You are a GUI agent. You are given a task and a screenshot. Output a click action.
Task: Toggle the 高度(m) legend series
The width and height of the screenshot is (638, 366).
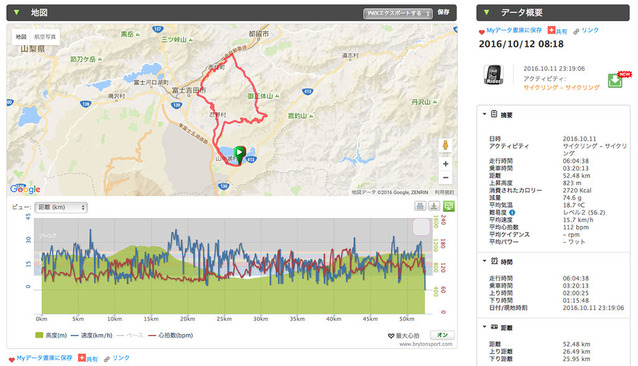point(51,336)
